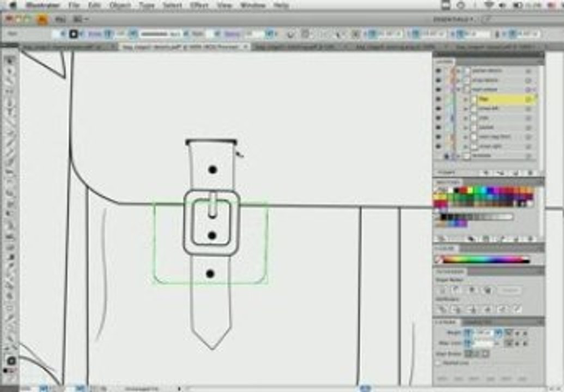Viewport: 564px width, 392px height.
Task: Pick the black swatch in Swatches panel
Action: (x=457, y=189)
